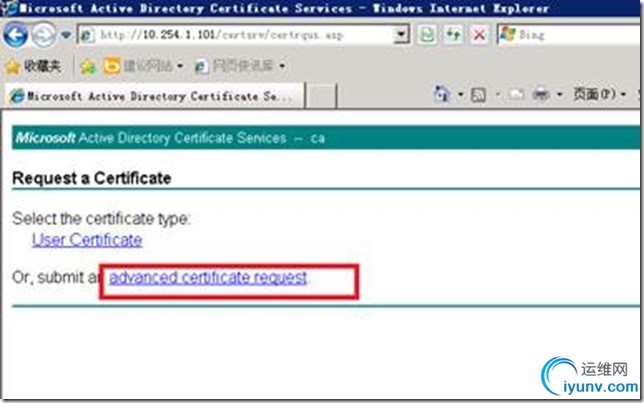
Task: Open the recent pages dropdown arrow
Action: click(66, 35)
